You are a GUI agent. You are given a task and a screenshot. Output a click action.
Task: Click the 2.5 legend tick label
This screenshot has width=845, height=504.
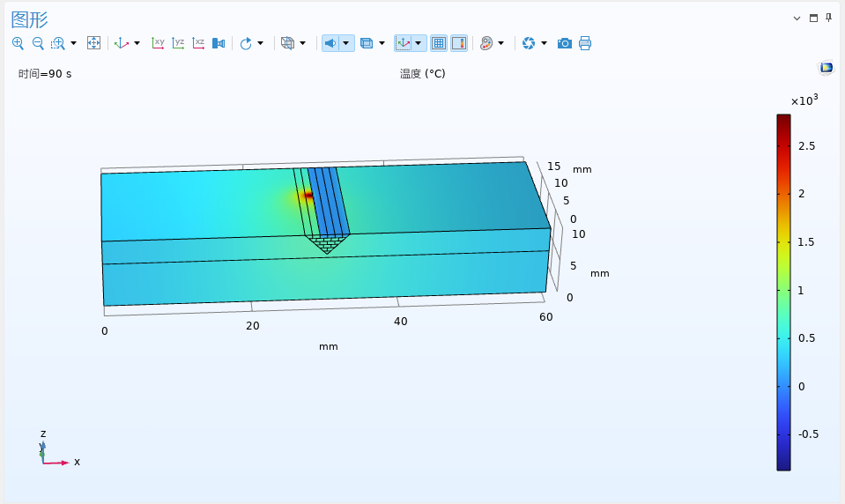point(807,146)
